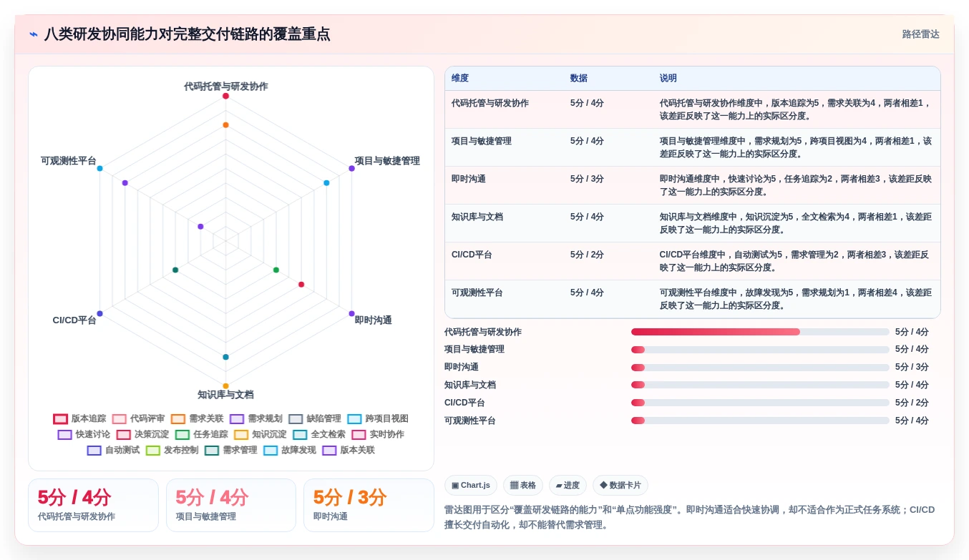The image size is (969, 560).
Task: Click the lightning icon before the title
Action: (x=34, y=34)
